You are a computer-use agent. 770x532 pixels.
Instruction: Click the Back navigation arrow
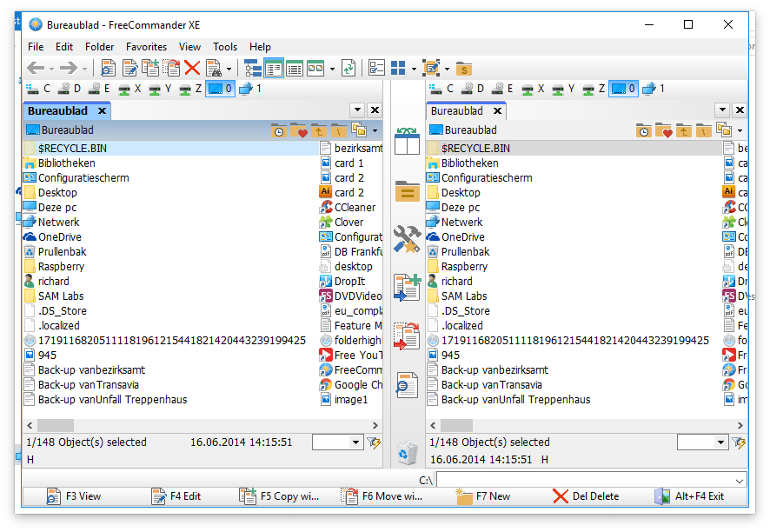(36, 69)
